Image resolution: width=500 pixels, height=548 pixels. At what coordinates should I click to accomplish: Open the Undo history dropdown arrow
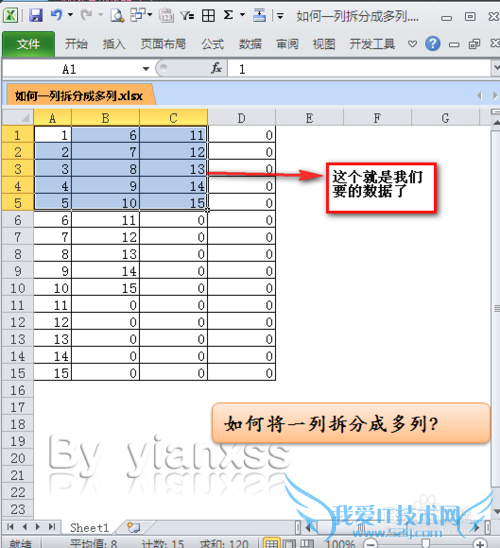(70, 15)
